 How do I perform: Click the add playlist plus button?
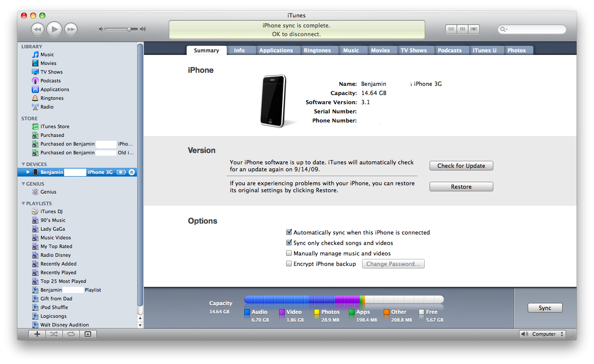pos(37,334)
